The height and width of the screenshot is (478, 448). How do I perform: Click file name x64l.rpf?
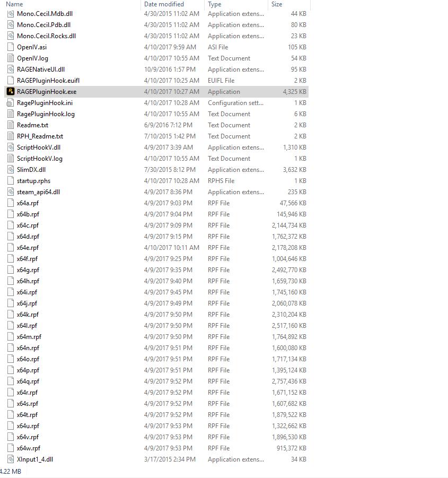(27, 326)
